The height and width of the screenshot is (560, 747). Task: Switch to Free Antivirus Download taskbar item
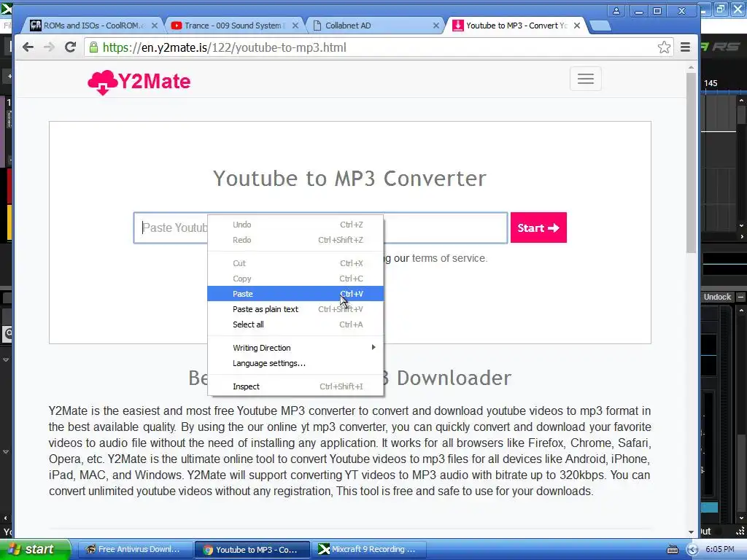click(x=134, y=549)
